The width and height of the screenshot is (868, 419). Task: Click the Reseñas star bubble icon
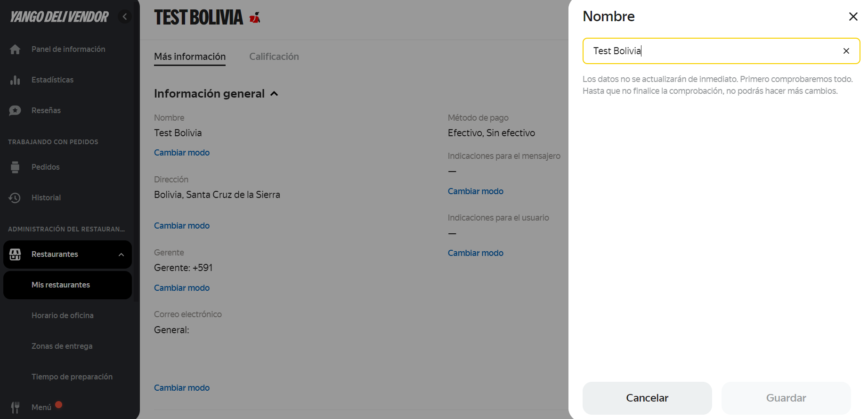coord(15,111)
